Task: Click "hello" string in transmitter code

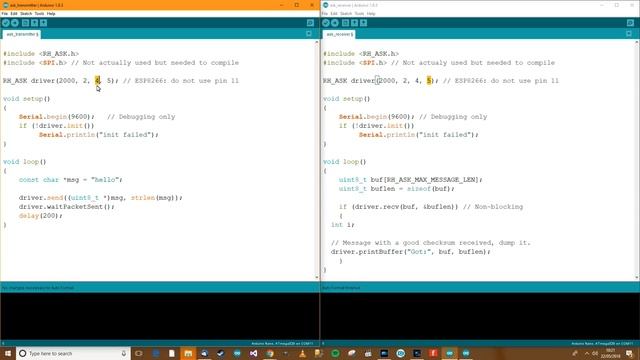Action: [105, 180]
